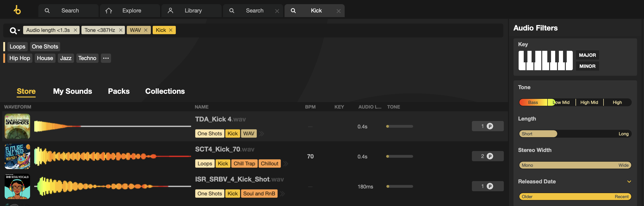
Task: Buy SCT4_Kick_70 for 2 points
Action: [x=487, y=156]
